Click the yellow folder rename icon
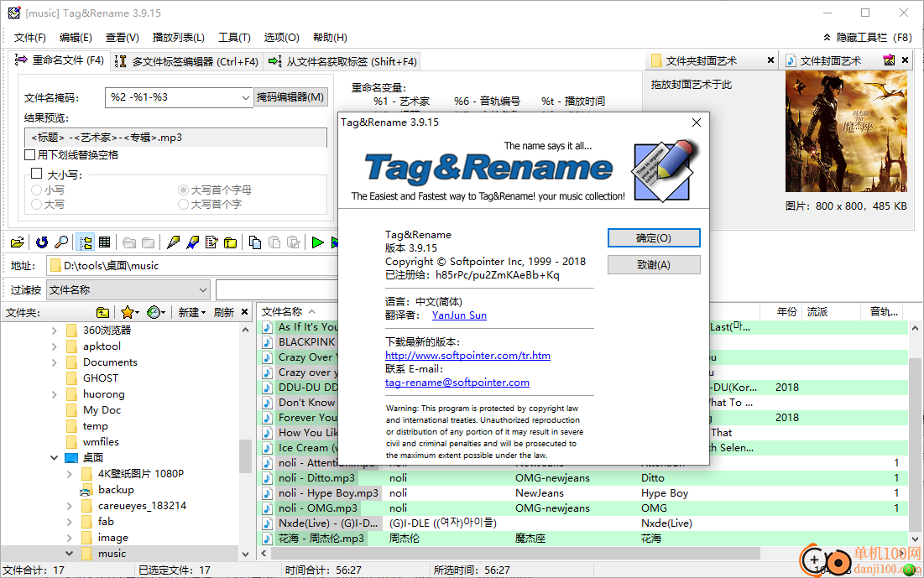Image resolution: width=924 pixels, height=578 pixels. [x=231, y=242]
